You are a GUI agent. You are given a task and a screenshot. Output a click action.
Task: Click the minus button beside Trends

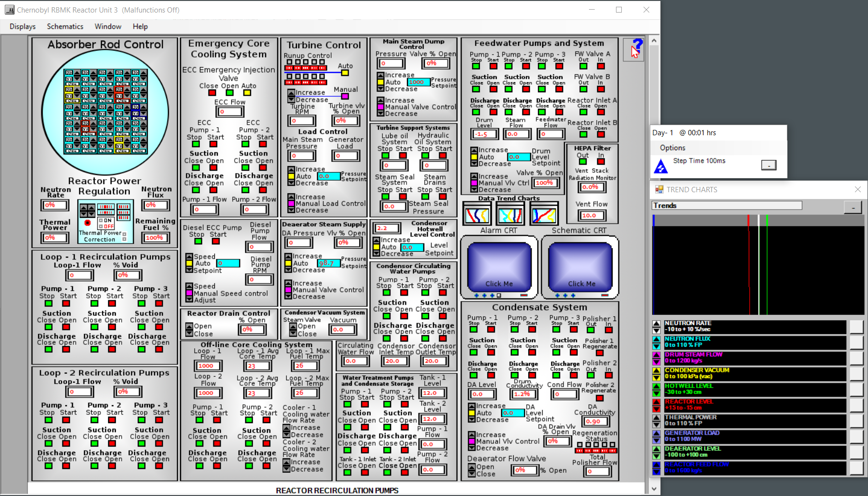[x=853, y=207]
